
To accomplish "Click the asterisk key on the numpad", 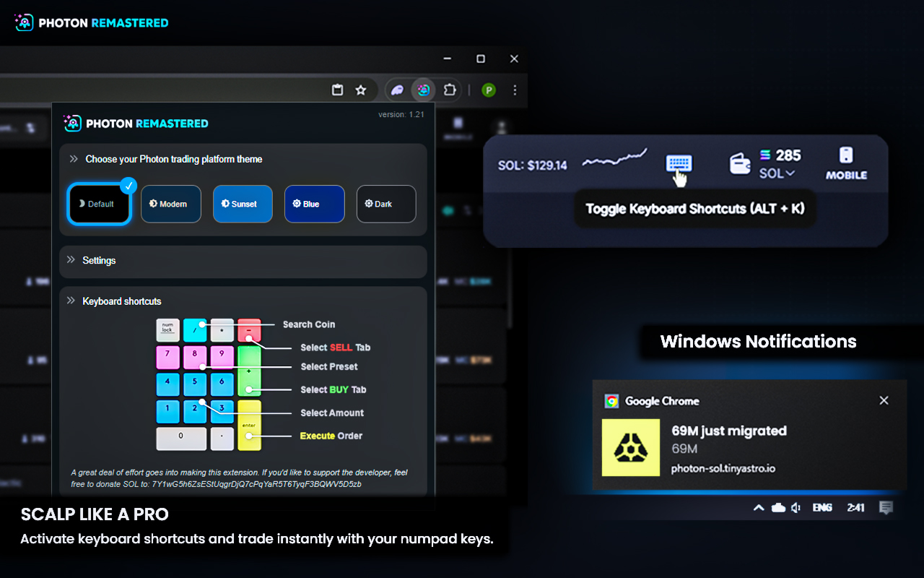I will click(x=222, y=329).
